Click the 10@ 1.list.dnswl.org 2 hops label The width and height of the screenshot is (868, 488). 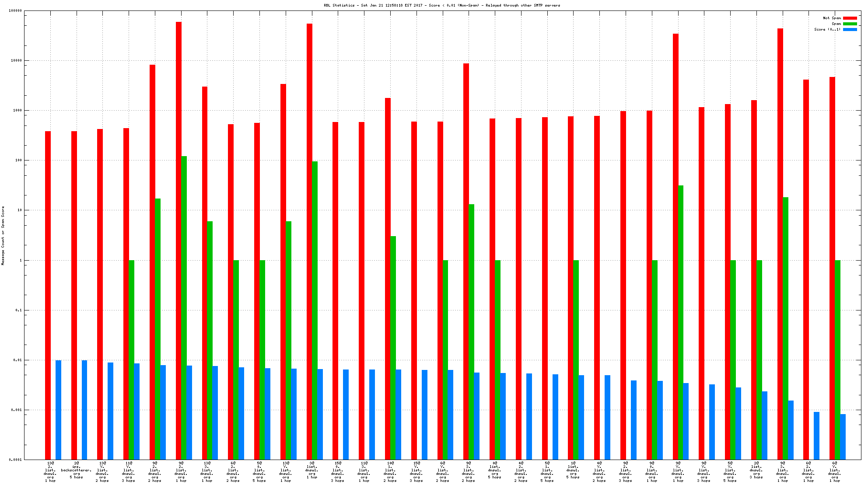click(x=390, y=472)
